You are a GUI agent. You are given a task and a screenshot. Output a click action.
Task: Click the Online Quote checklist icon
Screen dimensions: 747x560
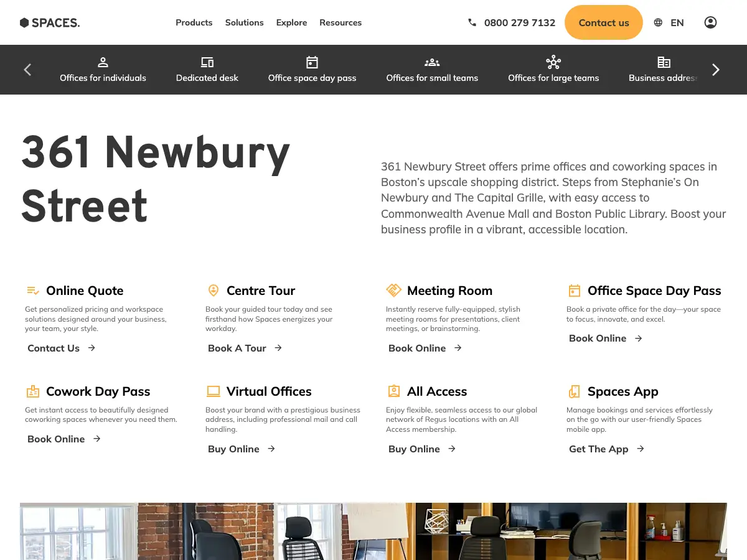(x=33, y=291)
